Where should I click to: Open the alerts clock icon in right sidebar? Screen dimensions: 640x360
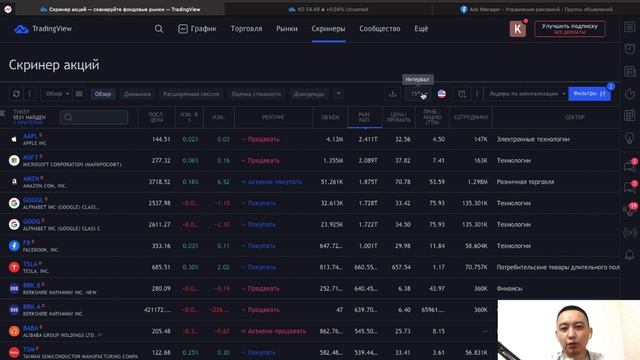pos(630,49)
